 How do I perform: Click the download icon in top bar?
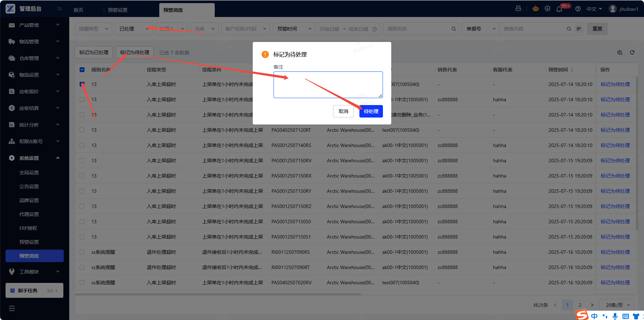547,9
